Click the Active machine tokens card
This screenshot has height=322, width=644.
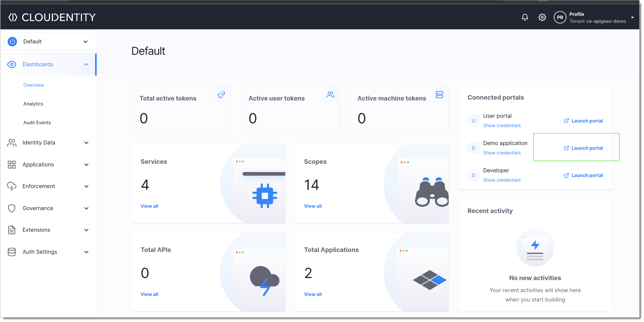coord(399,110)
